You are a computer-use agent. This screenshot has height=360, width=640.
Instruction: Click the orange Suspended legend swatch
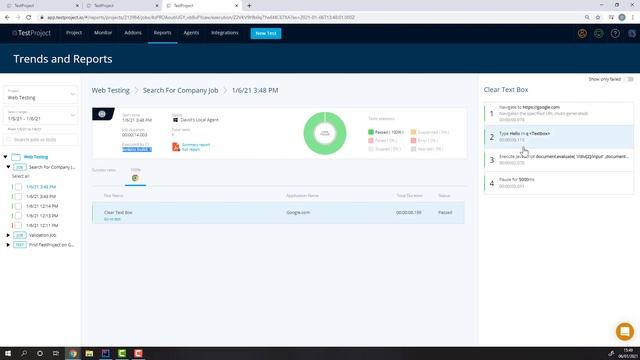pyautogui.click(x=413, y=132)
